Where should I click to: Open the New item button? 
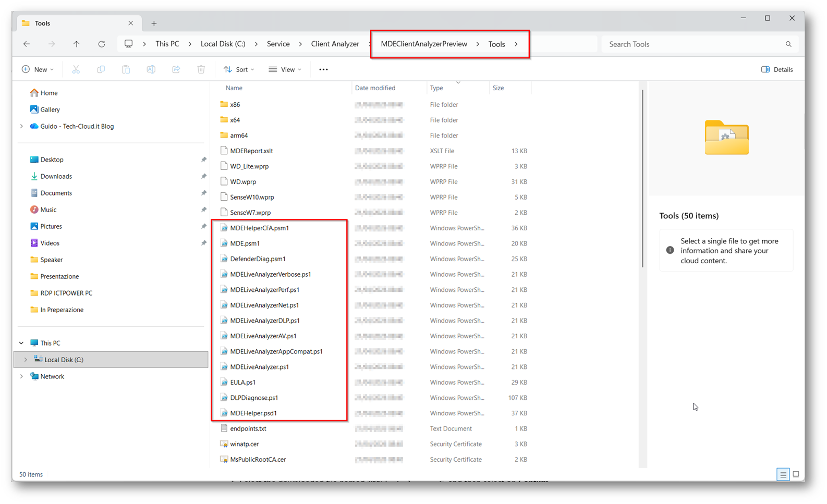[x=38, y=69]
